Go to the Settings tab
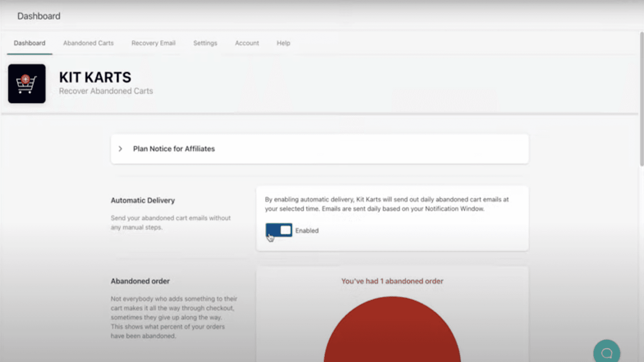This screenshot has height=362, width=644. (205, 43)
